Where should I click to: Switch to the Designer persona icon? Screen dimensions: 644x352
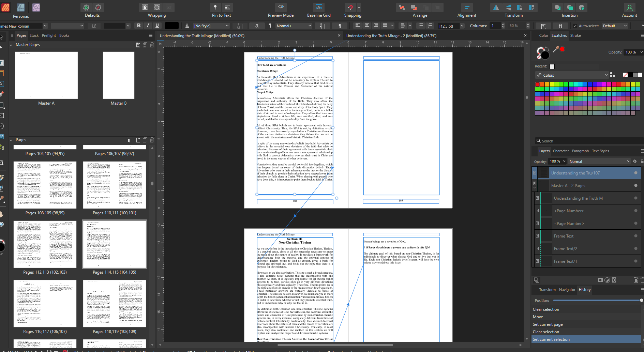coord(21,7)
